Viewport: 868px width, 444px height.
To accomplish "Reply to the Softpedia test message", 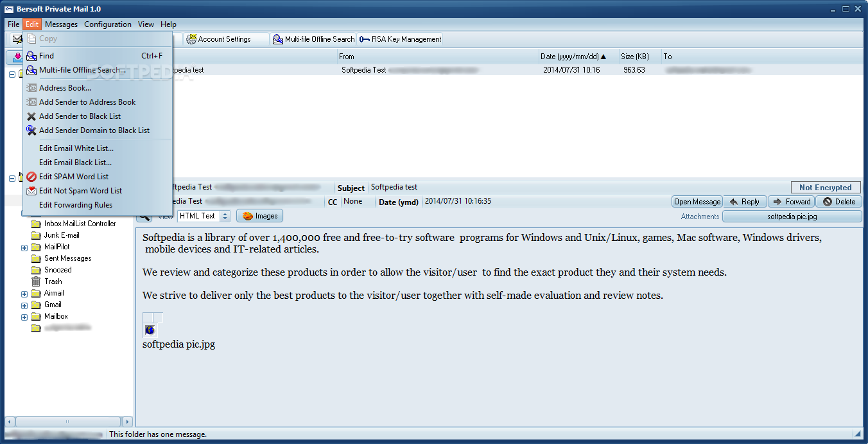I will coord(745,202).
